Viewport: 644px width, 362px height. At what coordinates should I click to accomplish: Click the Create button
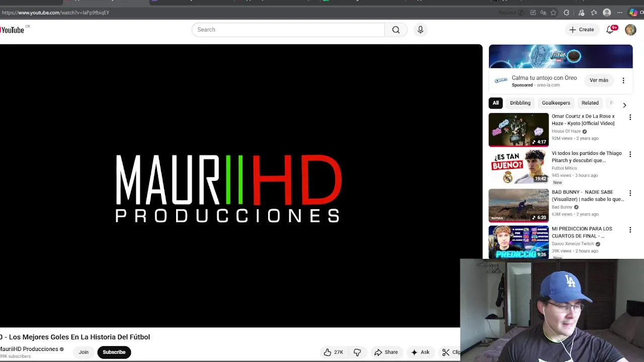tap(582, 30)
